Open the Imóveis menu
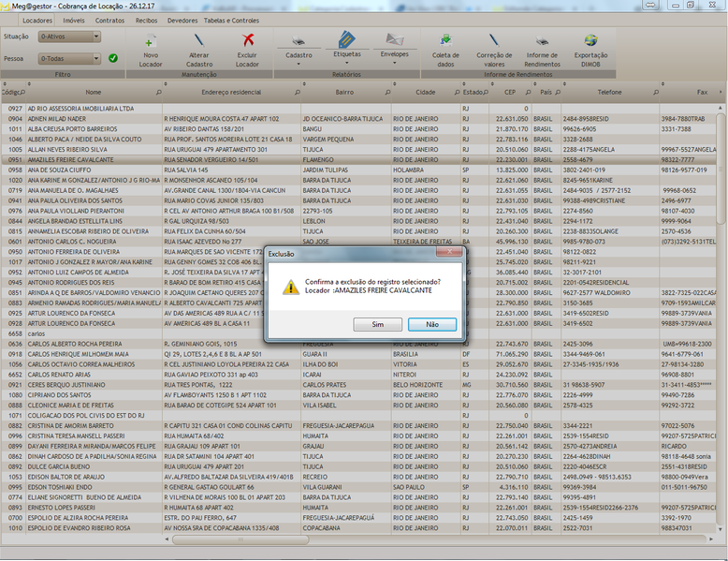 point(74,19)
